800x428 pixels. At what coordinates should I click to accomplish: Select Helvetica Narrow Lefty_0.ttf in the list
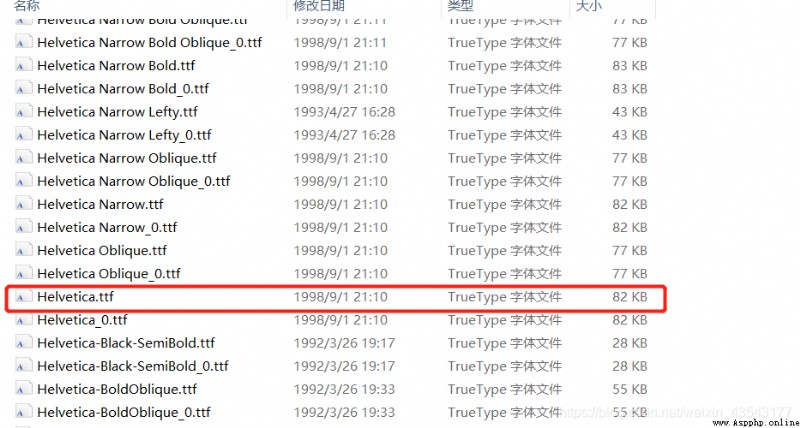tap(124, 135)
